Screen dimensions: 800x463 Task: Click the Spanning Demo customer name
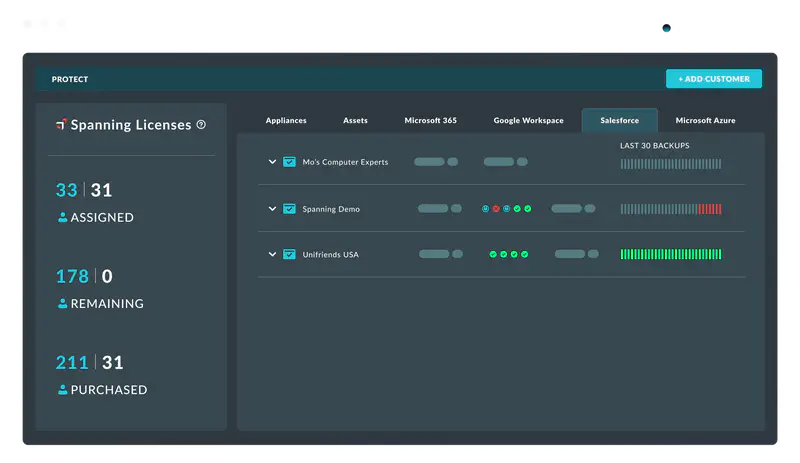tap(331, 209)
